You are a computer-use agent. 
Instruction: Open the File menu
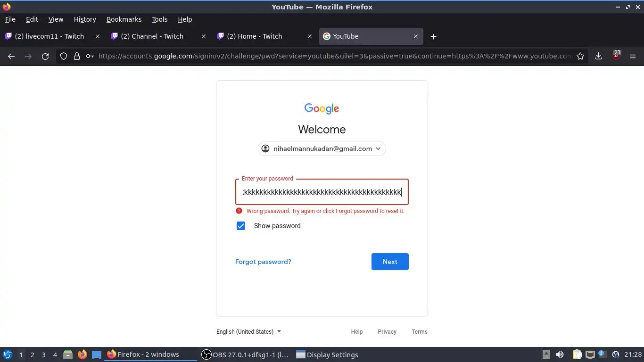[10, 19]
